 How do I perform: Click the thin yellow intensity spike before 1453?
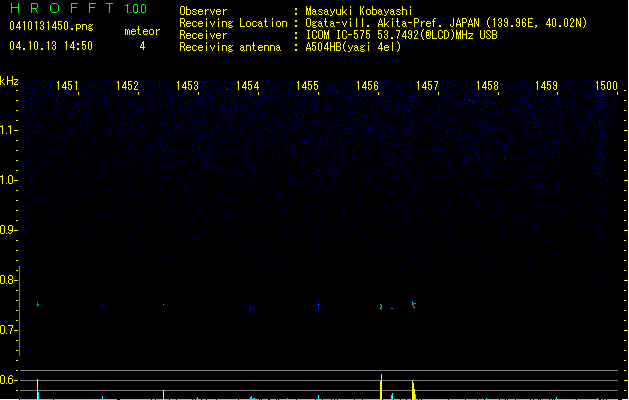pyautogui.click(x=163, y=394)
